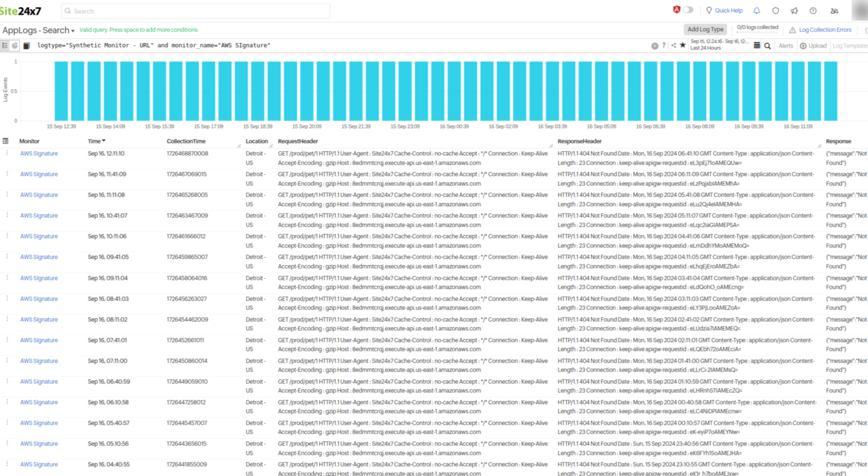
Task: Click the announcements megaphone icon
Action: point(794,11)
